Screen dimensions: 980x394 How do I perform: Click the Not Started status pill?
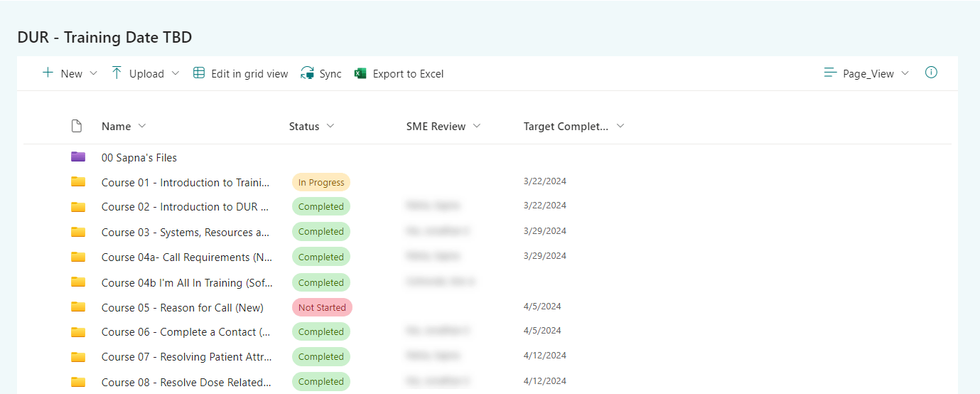point(322,307)
